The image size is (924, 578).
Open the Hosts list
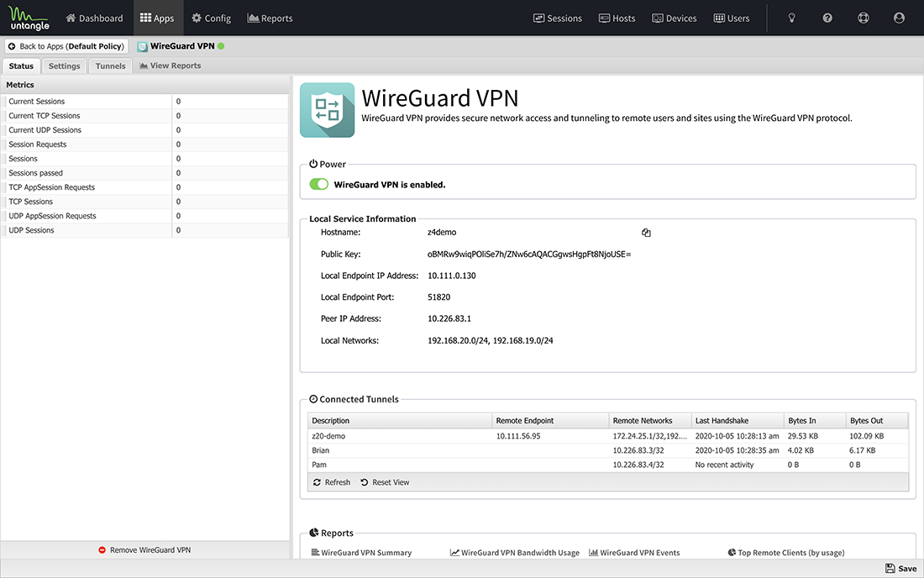[617, 18]
